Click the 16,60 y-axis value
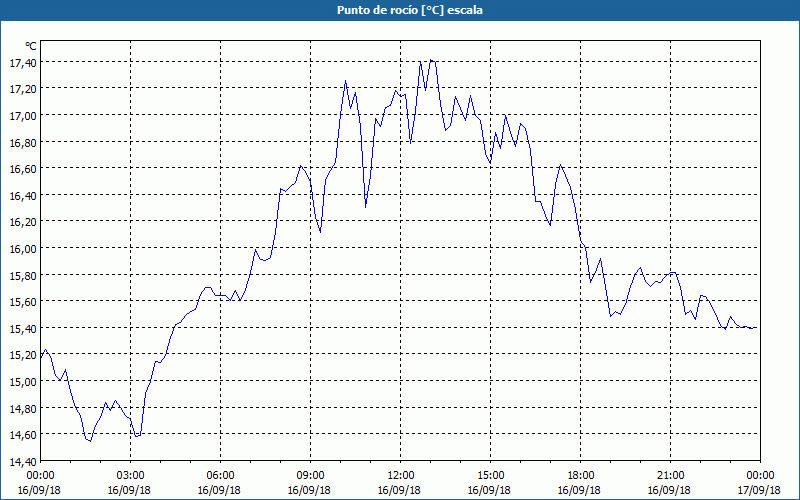Image resolution: width=800 pixels, height=500 pixels. [x=23, y=168]
